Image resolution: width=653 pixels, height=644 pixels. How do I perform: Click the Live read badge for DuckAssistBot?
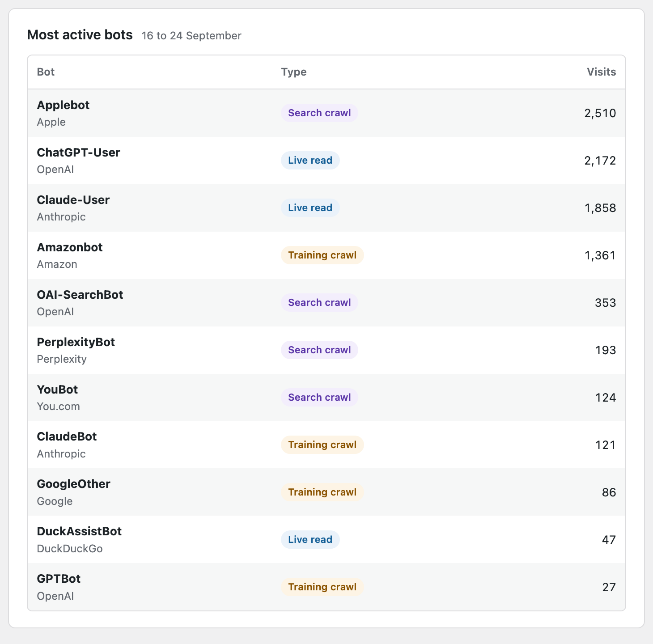(310, 540)
